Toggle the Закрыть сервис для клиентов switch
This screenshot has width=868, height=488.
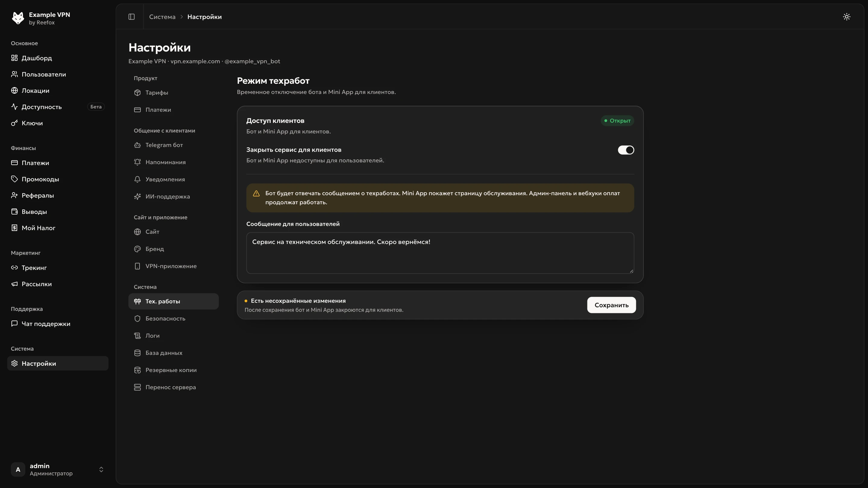click(x=626, y=150)
